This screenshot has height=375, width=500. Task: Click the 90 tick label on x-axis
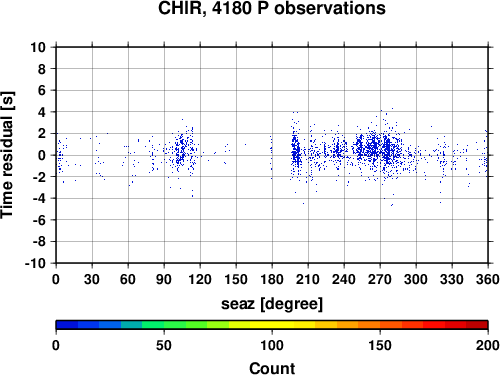click(x=164, y=279)
